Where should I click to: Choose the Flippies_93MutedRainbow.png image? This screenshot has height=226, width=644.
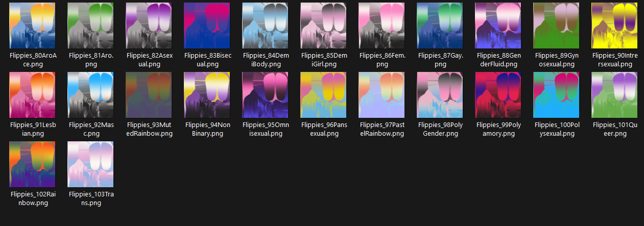pos(149,95)
